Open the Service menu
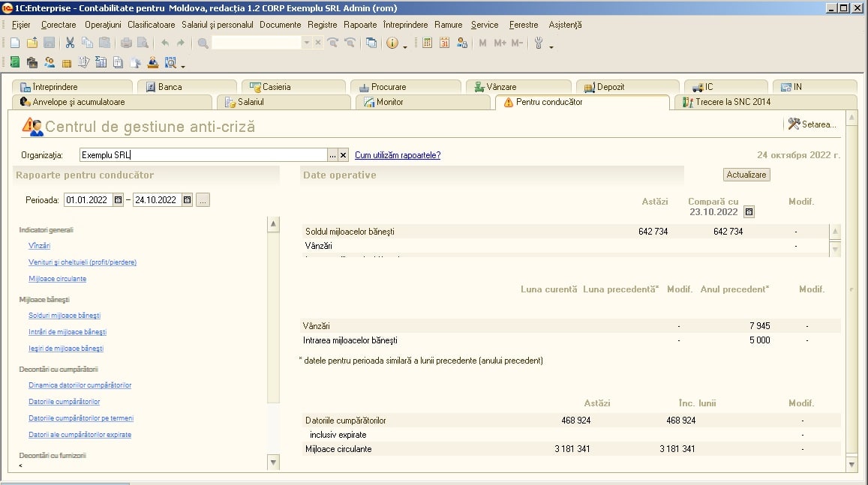The width and height of the screenshot is (868, 485). [x=485, y=25]
